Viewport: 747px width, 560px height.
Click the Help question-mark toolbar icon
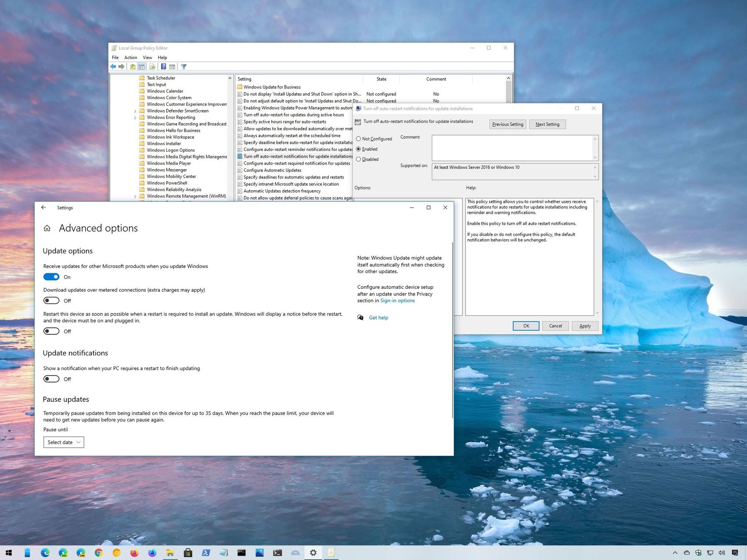163,66
